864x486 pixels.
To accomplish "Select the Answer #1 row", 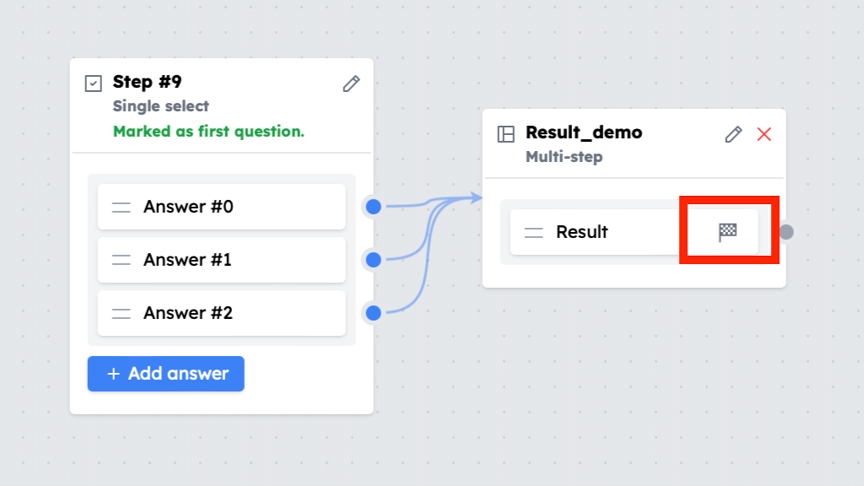I will click(222, 260).
